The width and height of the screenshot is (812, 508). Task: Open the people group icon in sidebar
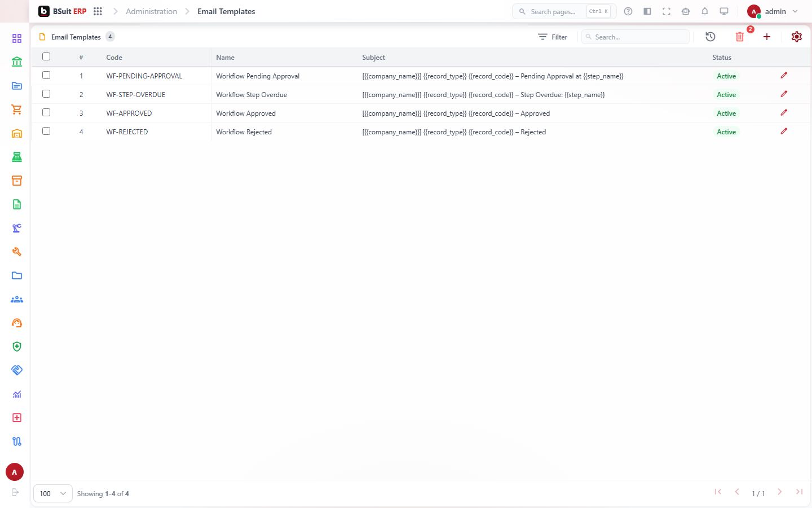pos(17,299)
